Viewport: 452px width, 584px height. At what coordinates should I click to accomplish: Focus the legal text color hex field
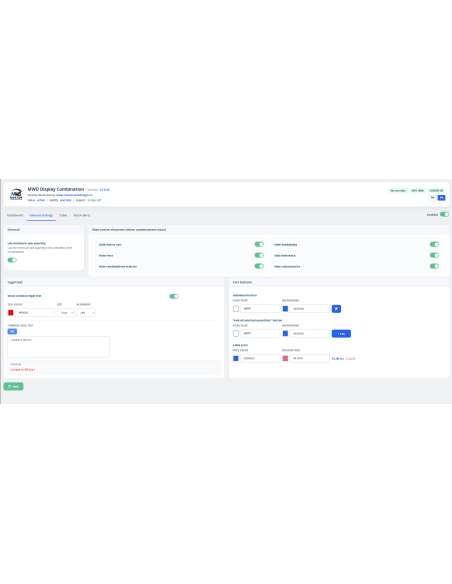coord(35,312)
